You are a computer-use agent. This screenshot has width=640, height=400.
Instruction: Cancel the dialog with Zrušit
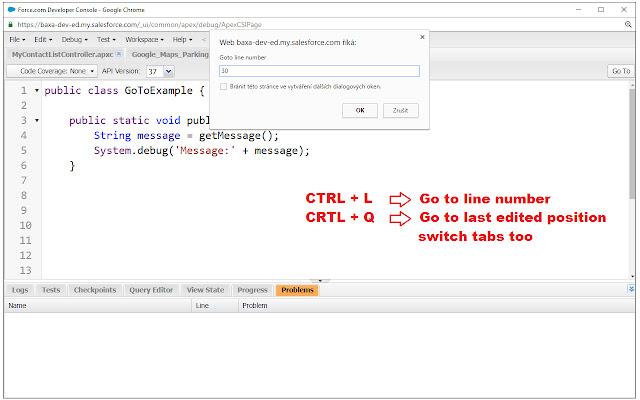coord(401,111)
